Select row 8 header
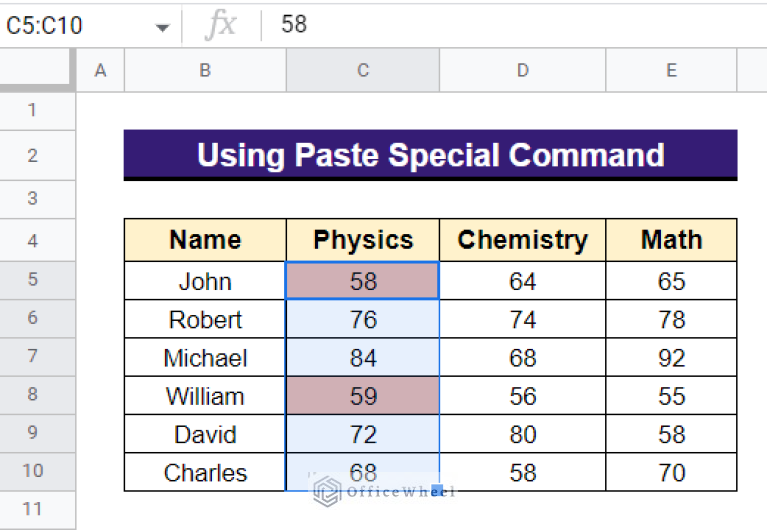The image size is (767, 530). (x=37, y=395)
